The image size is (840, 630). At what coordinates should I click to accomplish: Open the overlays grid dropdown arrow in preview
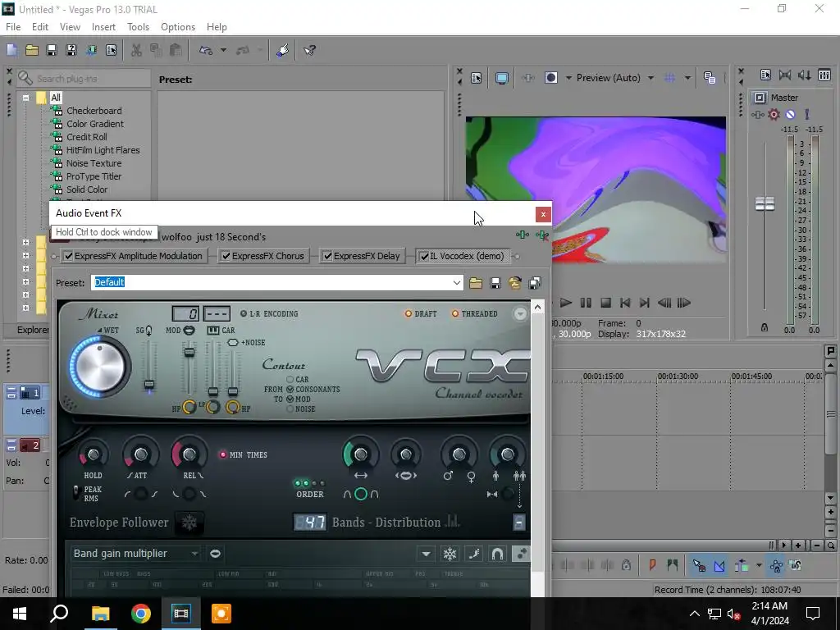click(x=687, y=78)
